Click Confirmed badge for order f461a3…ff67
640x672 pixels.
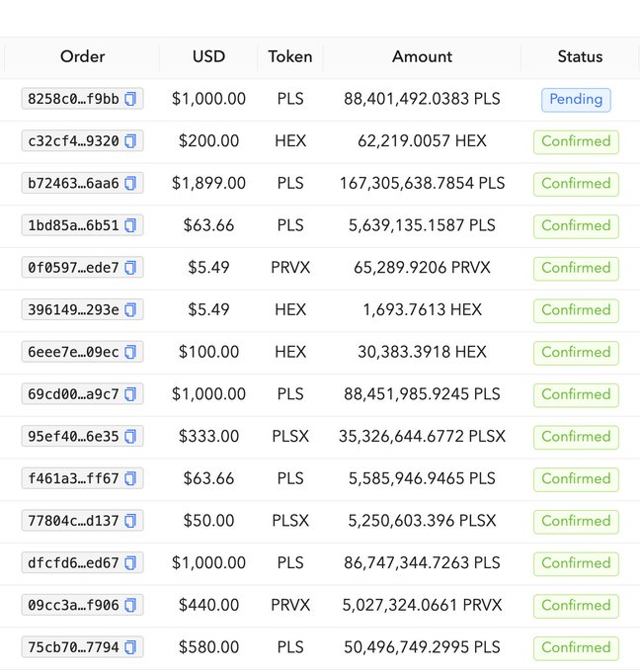coord(576,479)
